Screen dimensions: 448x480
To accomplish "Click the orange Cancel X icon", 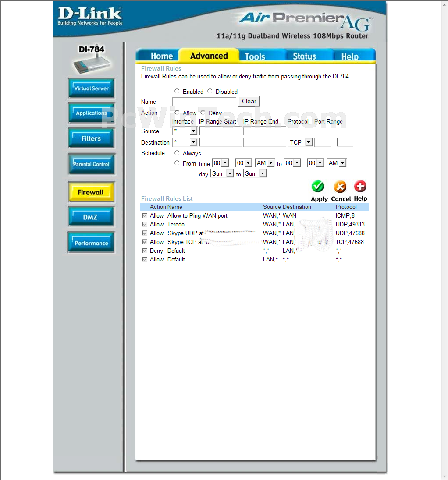I will (x=340, y=187).
